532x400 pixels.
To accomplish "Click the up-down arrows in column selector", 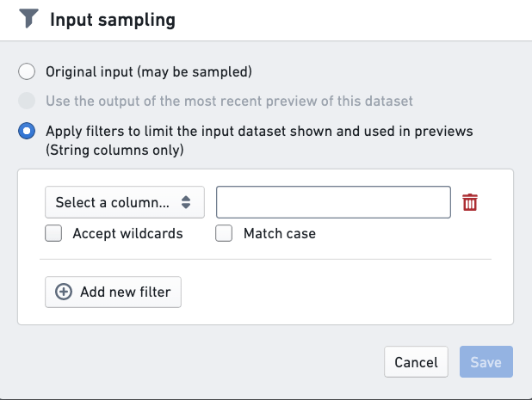I will tap(186, 202).
